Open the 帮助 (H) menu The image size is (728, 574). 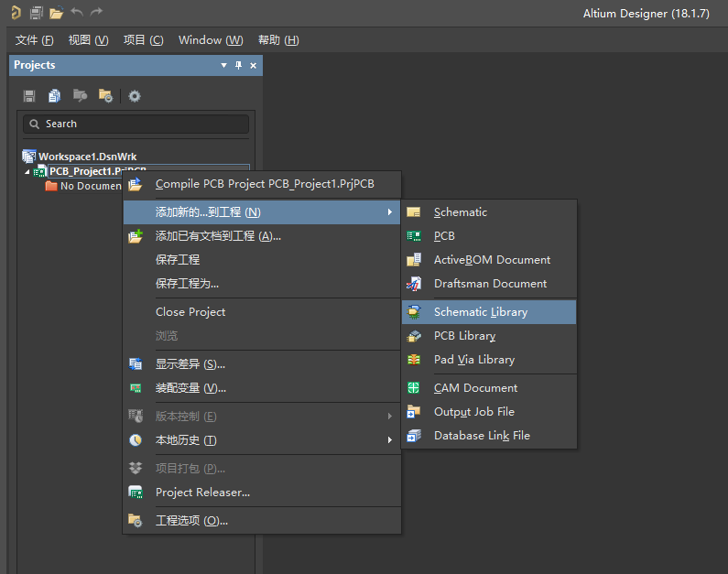278,40
